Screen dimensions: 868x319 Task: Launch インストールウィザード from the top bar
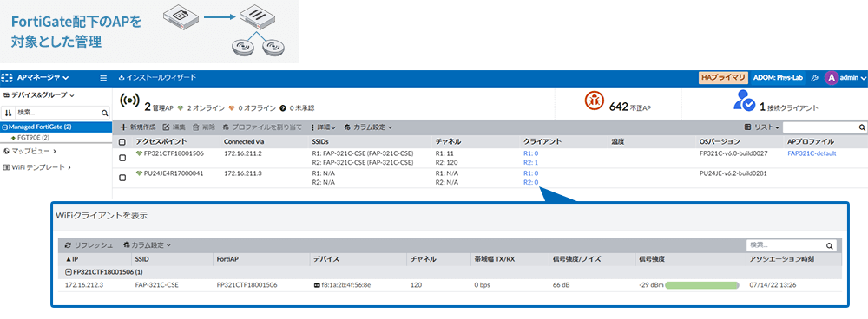click(158, 78)
